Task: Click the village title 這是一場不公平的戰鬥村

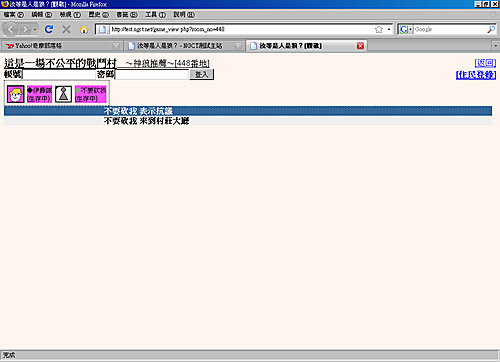Action: point(60,63)
